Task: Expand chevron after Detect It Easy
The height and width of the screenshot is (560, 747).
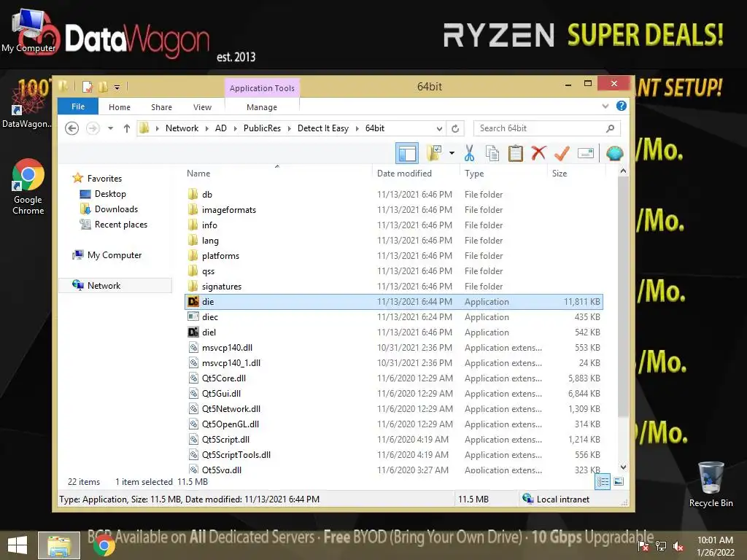Action: [357, 128]
